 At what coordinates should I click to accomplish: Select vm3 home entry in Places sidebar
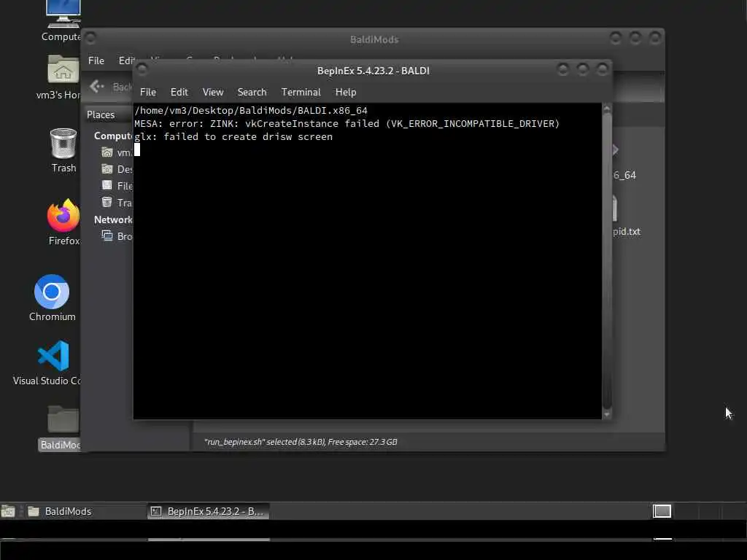(x=117, y=152)
